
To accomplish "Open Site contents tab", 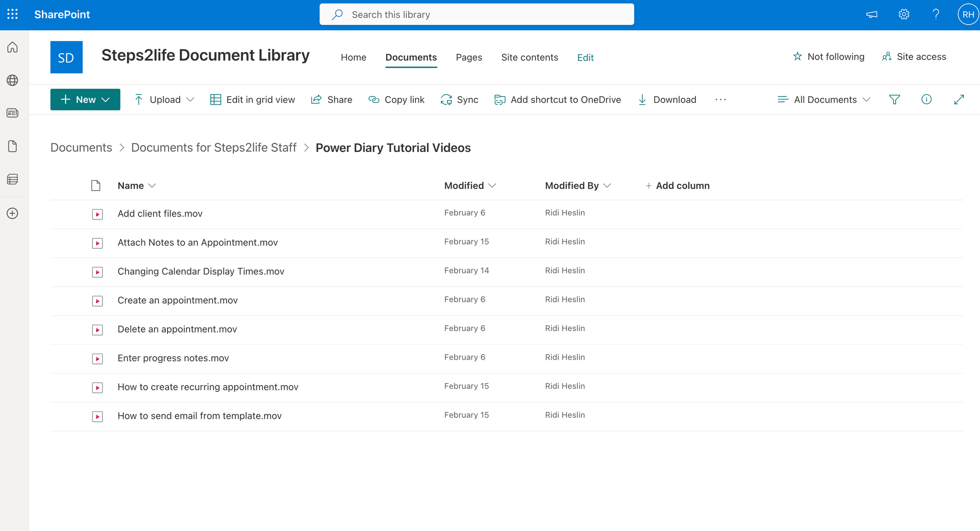I will [x=530, y=57].
